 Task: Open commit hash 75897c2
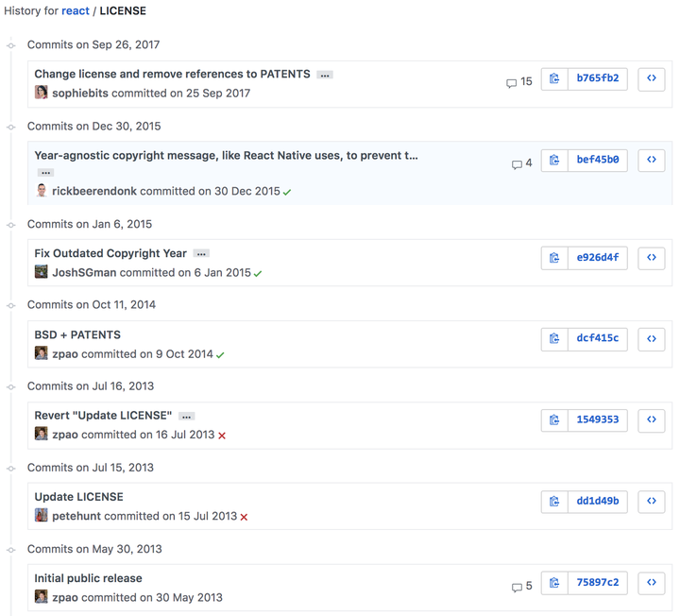pyautogui.click(x=598, y=583)
